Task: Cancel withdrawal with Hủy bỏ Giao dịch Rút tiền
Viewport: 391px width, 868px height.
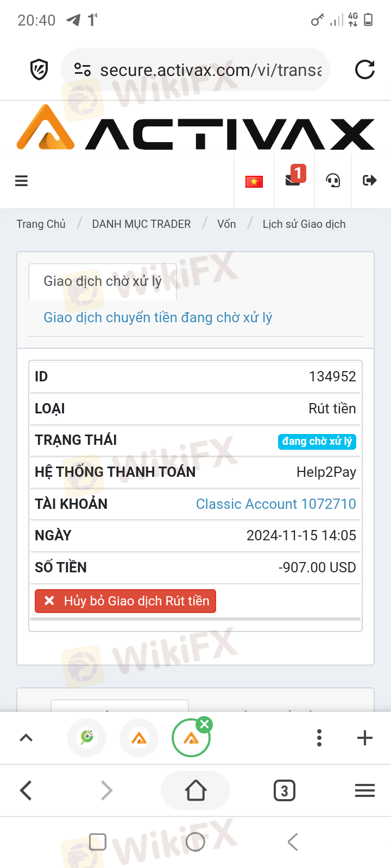Action: coord(125,601)
